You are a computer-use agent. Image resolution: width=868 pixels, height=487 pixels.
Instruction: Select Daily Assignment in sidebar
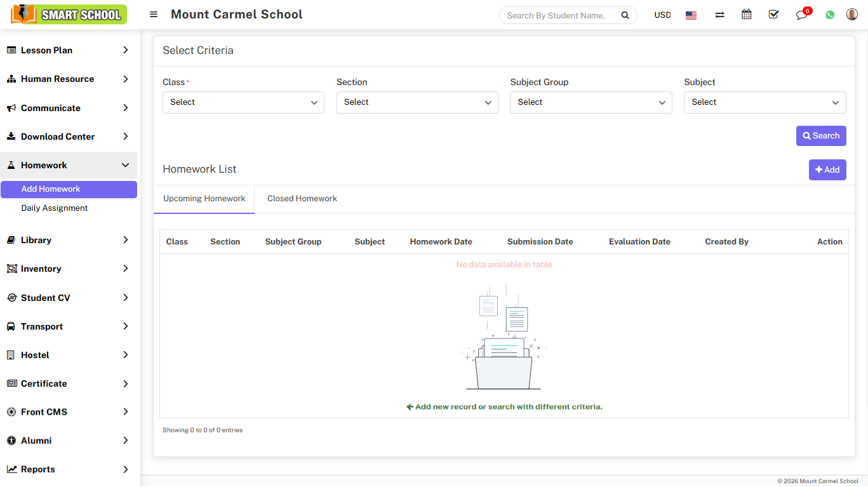point(55,208)
